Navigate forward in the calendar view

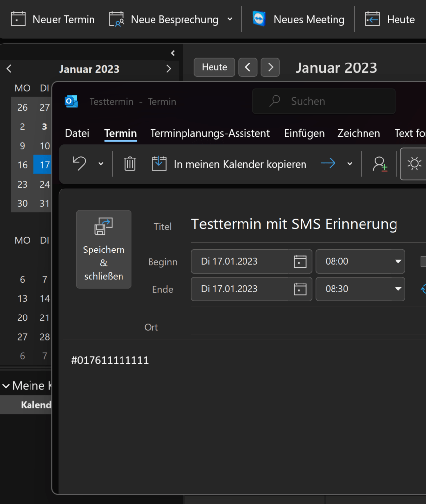coord(270,67)
